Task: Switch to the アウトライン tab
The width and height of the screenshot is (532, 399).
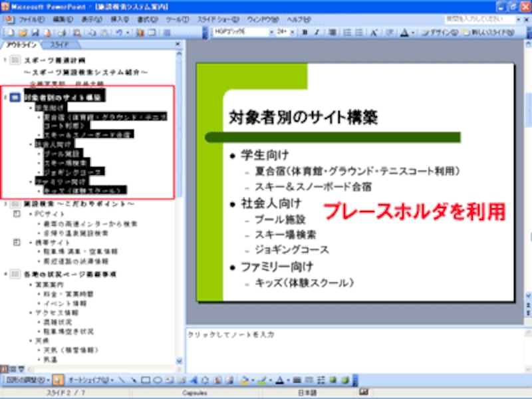Action: [x=21, y=45]
